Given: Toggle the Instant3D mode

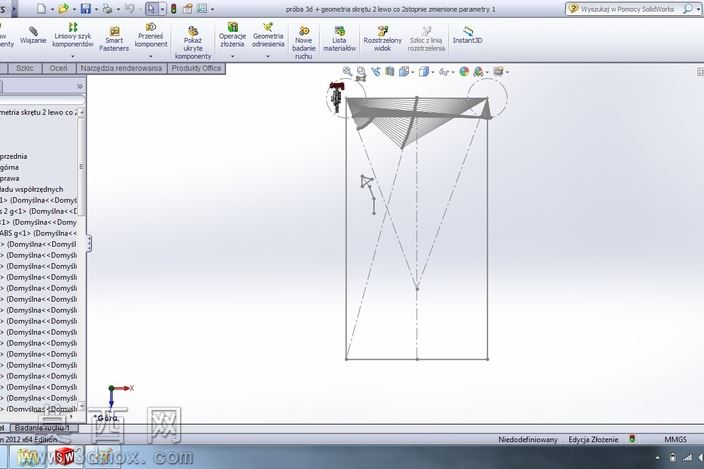Looking at the screenshot, I should [x=467, y=35].
